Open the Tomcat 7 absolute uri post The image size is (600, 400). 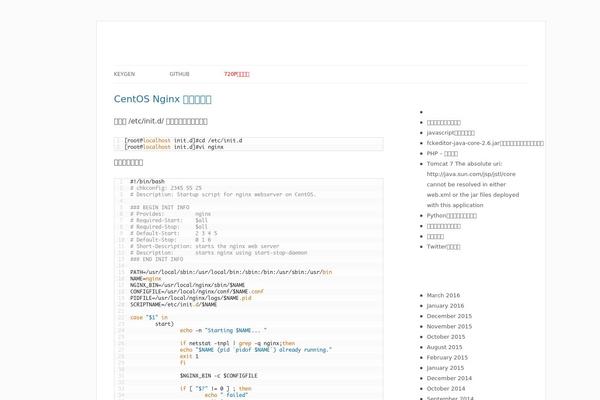click(x=473, y=184)
